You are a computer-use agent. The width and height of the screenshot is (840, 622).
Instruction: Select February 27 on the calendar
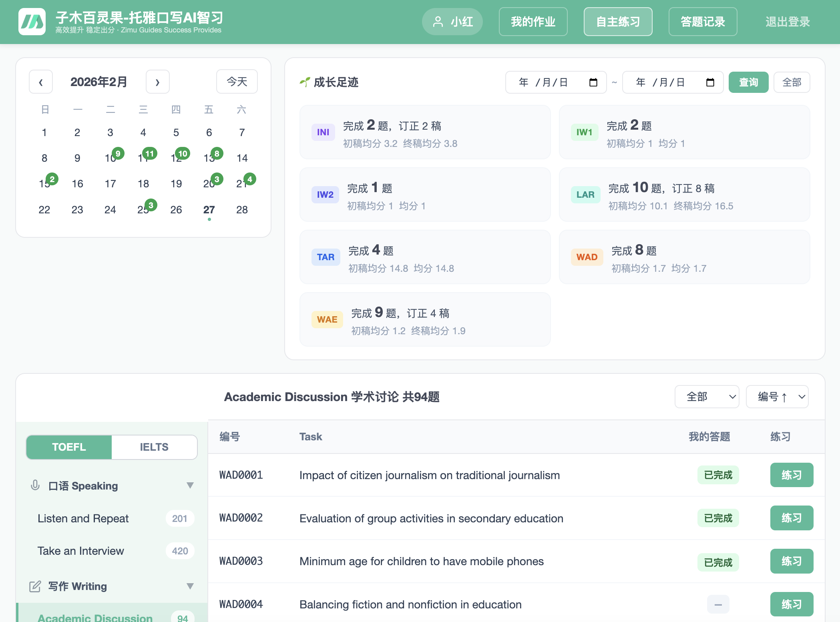pos(209,209)
